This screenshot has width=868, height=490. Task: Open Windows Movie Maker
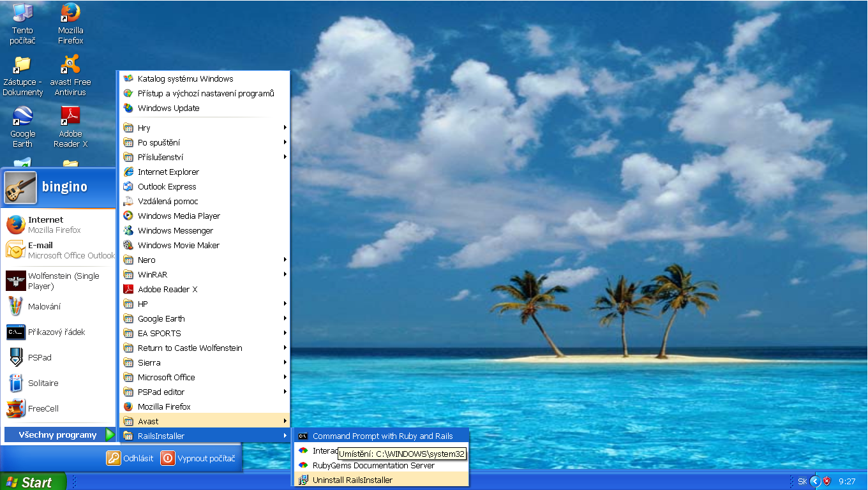(x=205, y=245)
